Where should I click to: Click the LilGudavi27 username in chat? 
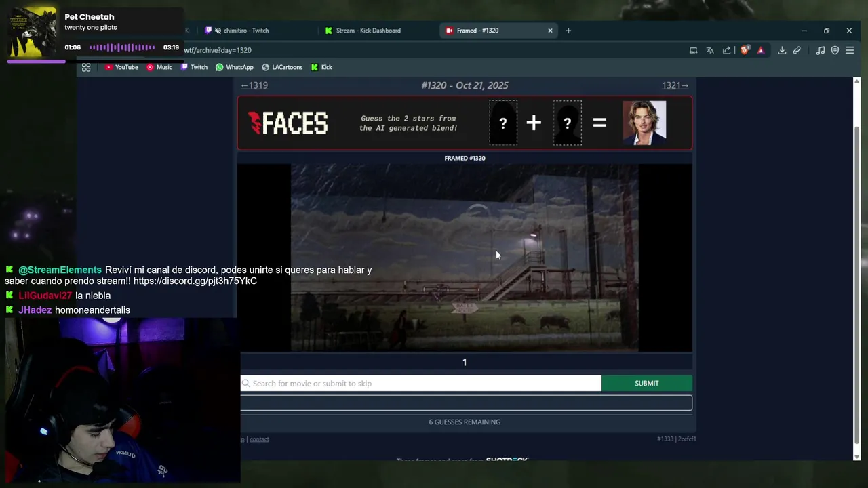click(x=45, y=296)
